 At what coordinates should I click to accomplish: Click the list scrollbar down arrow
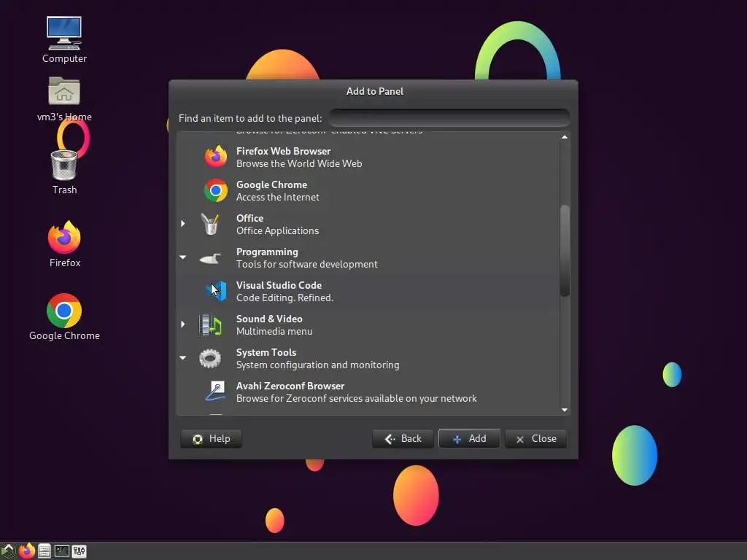(x=565, y=410)
